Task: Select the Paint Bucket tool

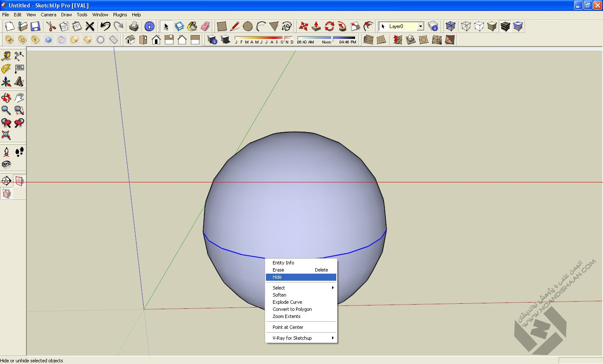Action: 192,26
